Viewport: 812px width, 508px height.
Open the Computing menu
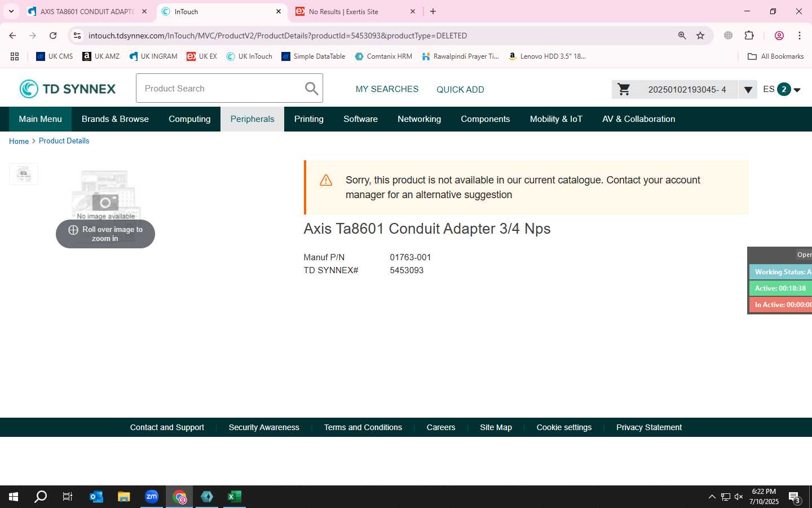point(189,119)
